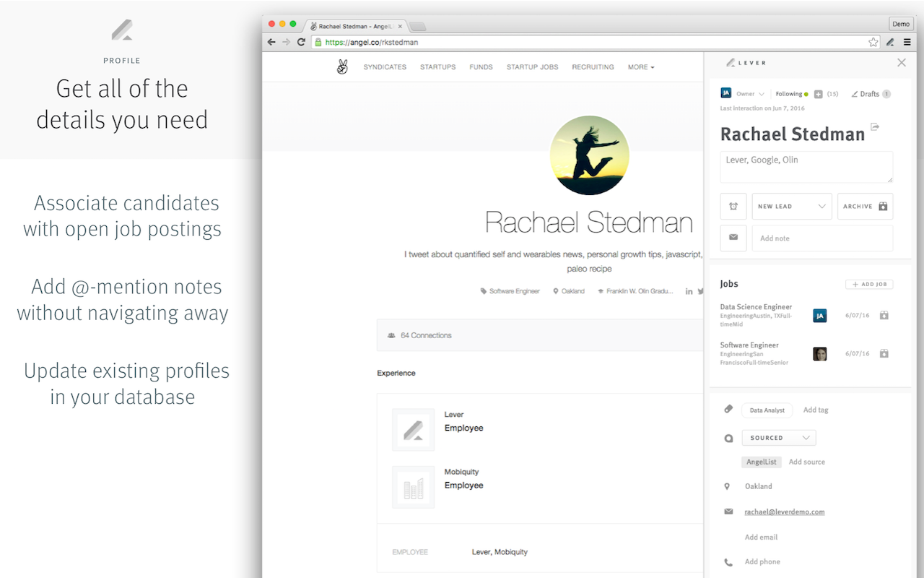Click Rachael Stedman's profile photo
924x578 pixels.
[x=589, y=155]
